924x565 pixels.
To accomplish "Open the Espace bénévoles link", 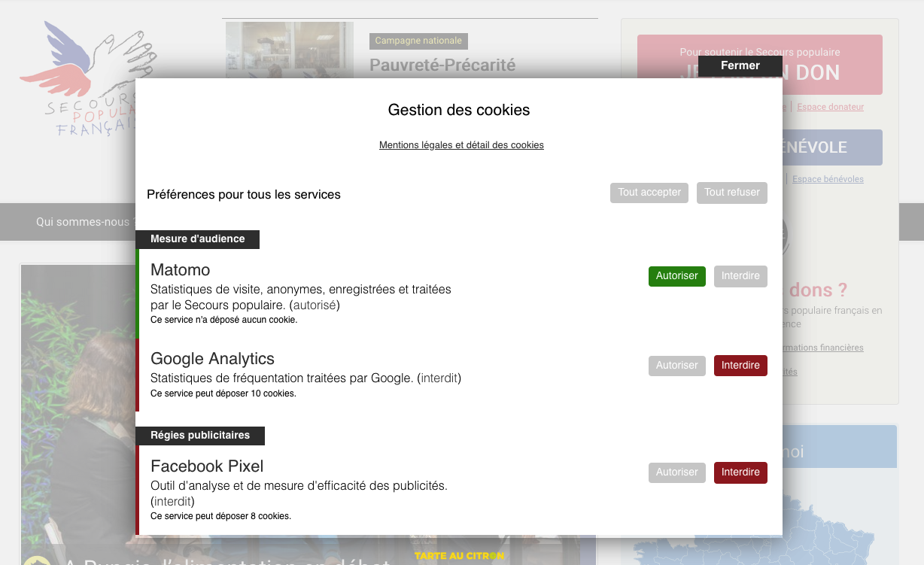I will 828,179.
